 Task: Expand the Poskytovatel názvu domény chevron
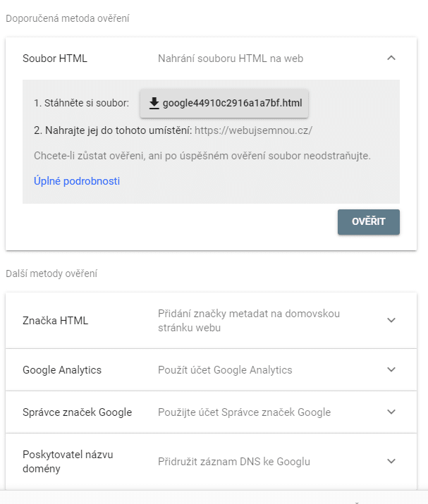[x=391, y=461]
